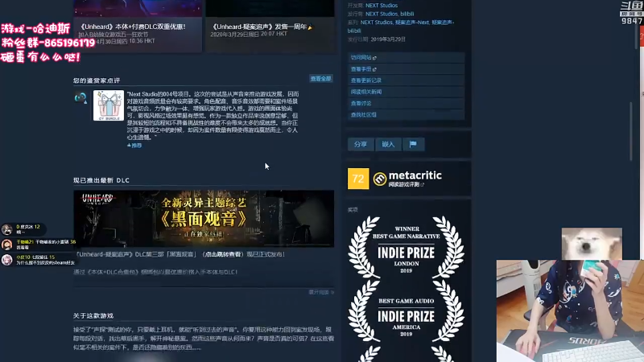Click the 查看全部 button for curator reviews
The image size is (644, 362).
tap(320, 78)
